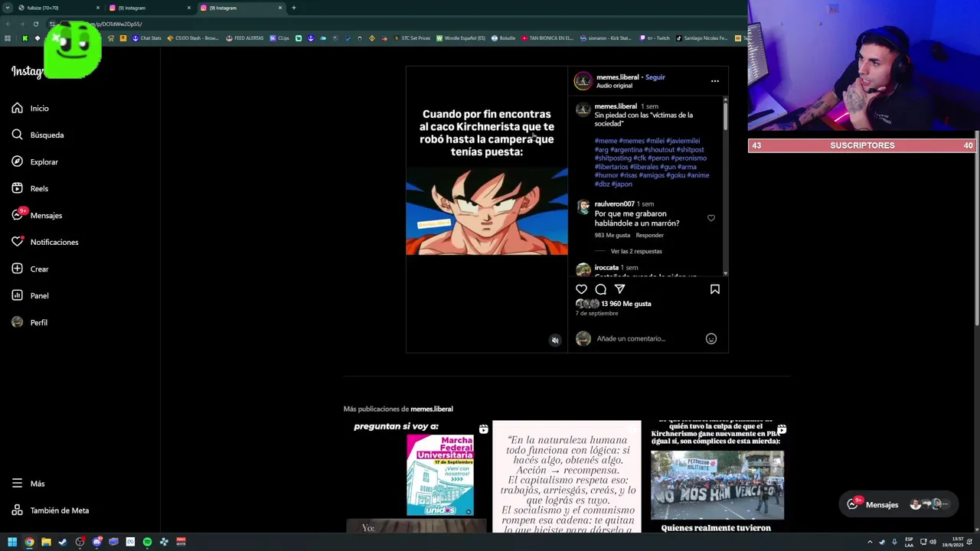Follow memes.liberal with the Seguir button
980x551 pixels.
[655, 77]
